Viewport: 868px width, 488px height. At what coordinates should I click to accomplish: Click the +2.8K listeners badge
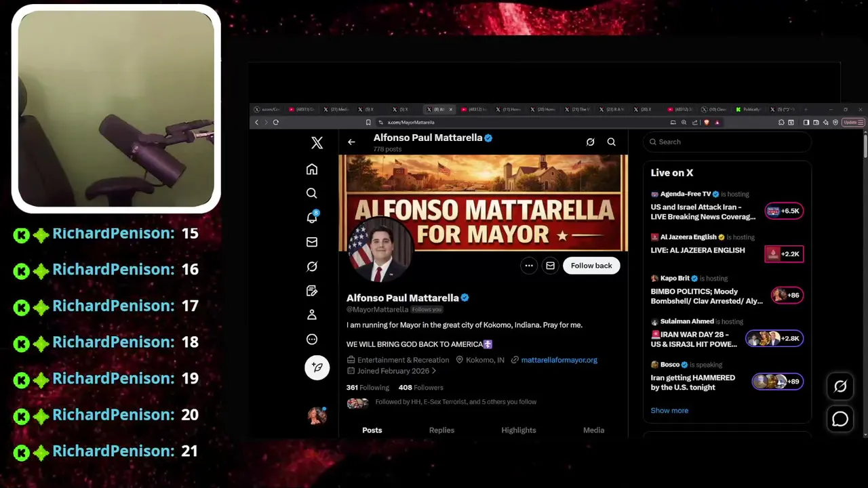tap(774, 338)
